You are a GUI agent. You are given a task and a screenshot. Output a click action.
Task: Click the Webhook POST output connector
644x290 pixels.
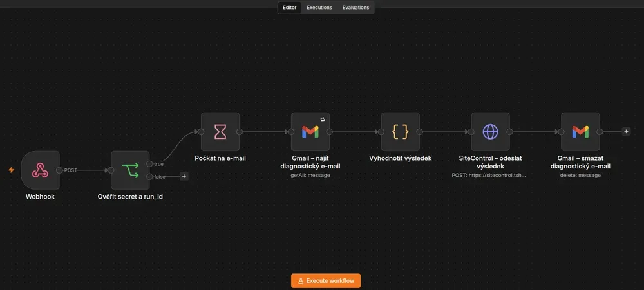tap(59, 170)
